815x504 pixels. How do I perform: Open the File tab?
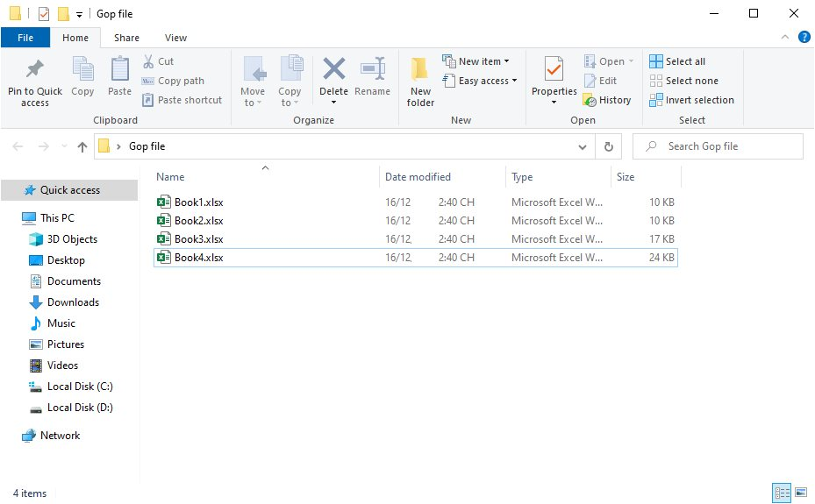pos(25,38)
